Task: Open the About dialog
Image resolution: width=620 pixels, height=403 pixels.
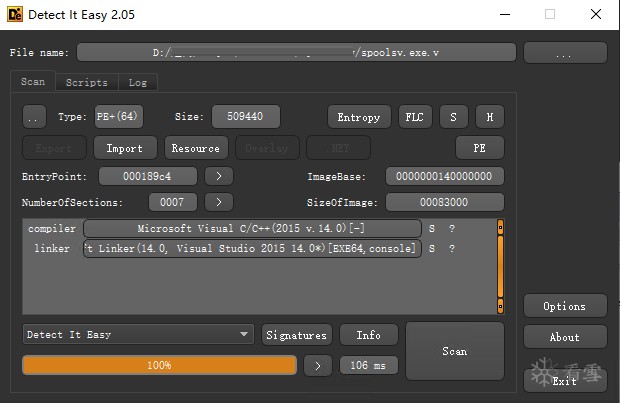Action: 565,337
